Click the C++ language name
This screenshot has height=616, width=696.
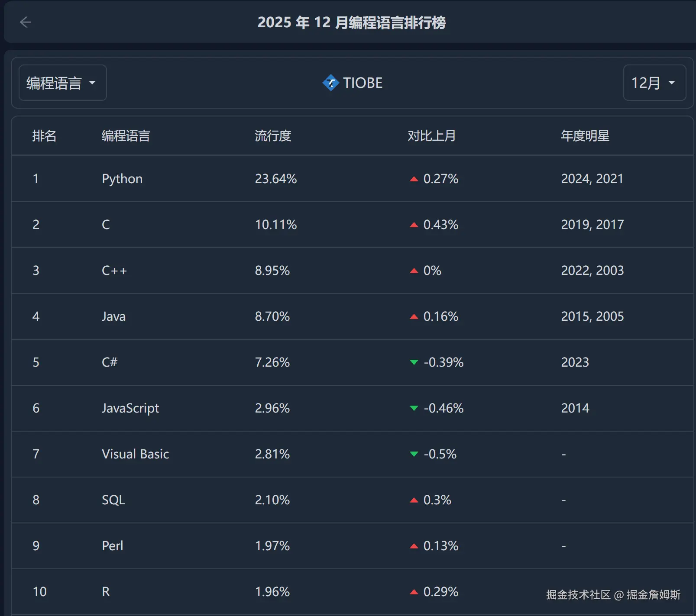[114, 271]
